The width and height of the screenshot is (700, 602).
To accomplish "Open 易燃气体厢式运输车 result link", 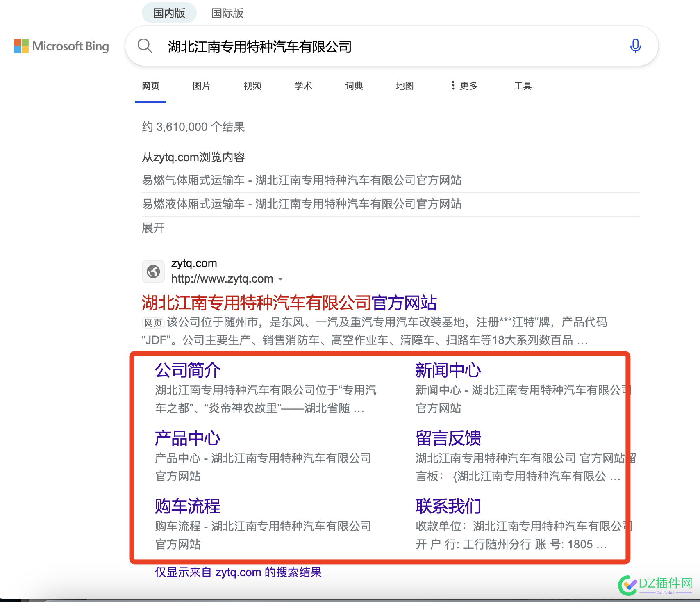I will 302,180.
